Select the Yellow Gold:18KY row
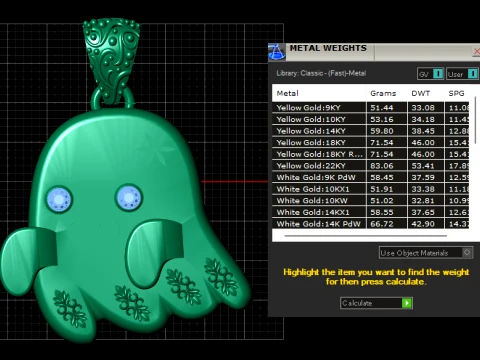The height and width of the screenshot is (360, 480). pyautogui.click(x=370, y=143)
